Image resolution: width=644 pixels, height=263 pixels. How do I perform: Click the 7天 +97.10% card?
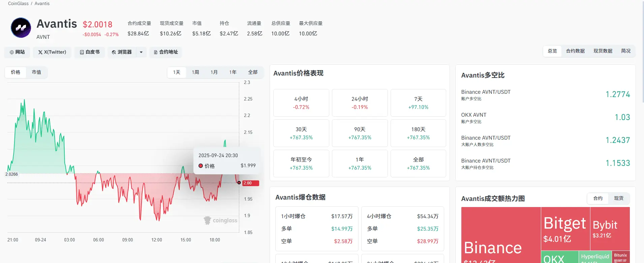[x=418, y=103]
